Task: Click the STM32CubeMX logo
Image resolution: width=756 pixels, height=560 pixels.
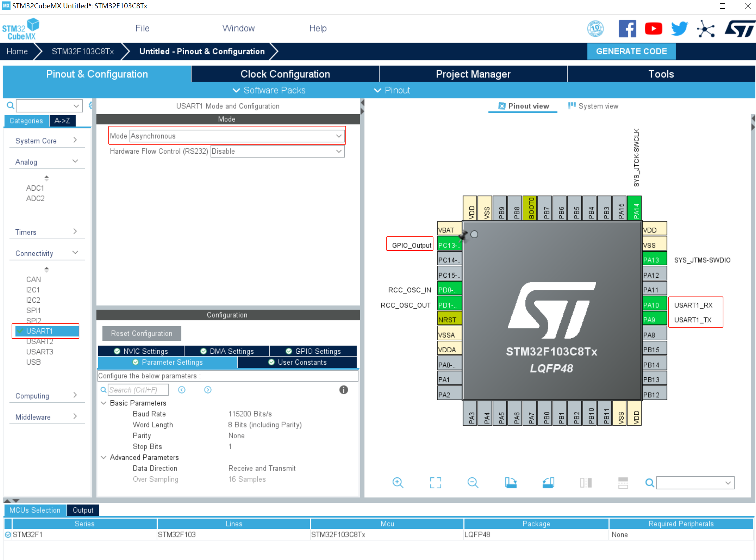Action: click(x=21, y=29)
